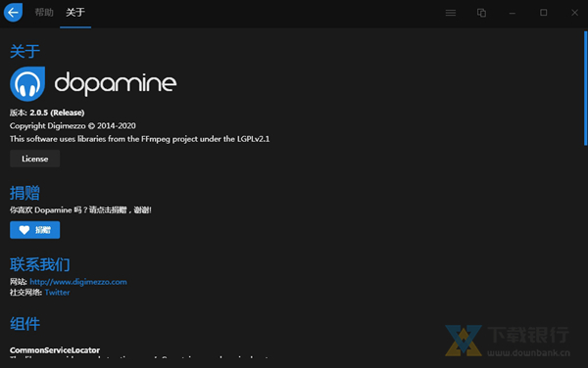The width and height of the screenshot is (588, 368).
Task: Open the digimezzo.com website link
Action: (78, 282)
